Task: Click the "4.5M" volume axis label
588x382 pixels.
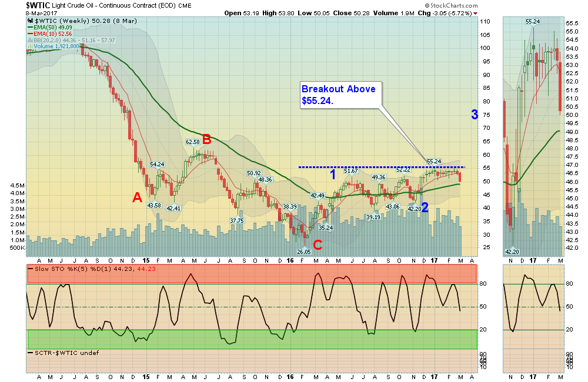Action: pos(18,186)
